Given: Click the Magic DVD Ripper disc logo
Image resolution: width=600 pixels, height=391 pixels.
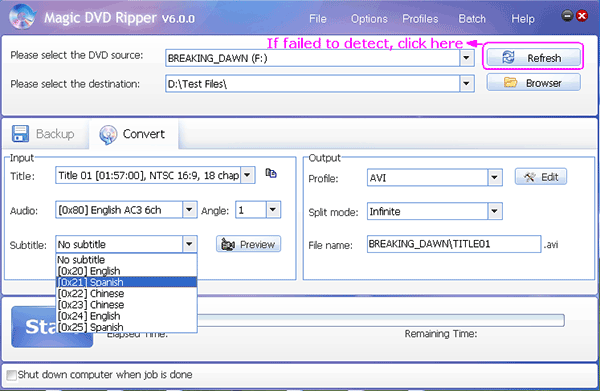Looking at the screenshot, I should click(x=22, y=17).
